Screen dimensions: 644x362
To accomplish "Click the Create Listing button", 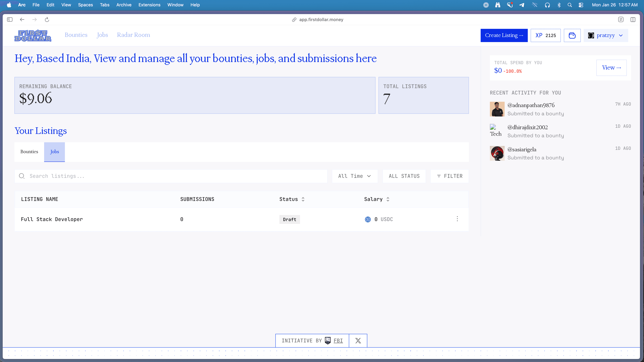I will [x=504, y=36].
